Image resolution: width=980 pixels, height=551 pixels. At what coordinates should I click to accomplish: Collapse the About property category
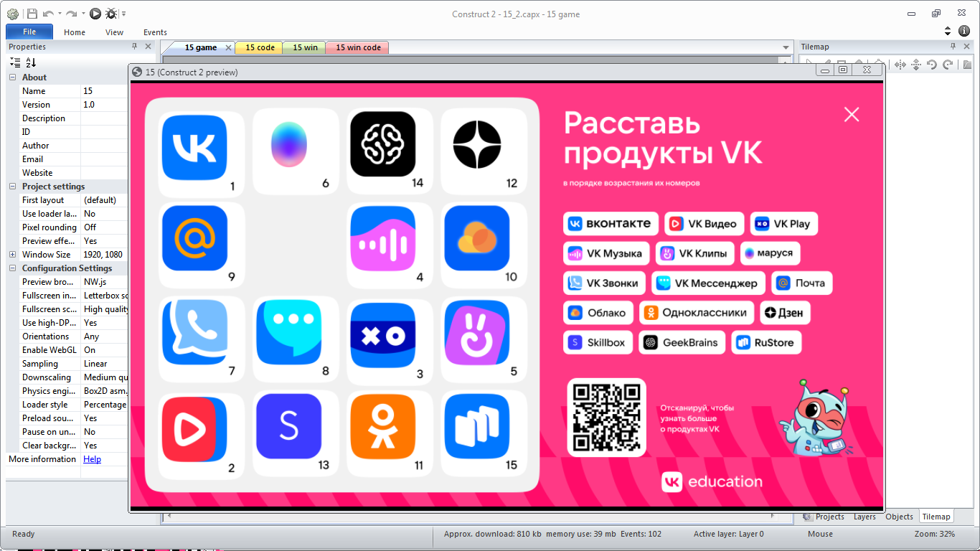click(13, 77)
